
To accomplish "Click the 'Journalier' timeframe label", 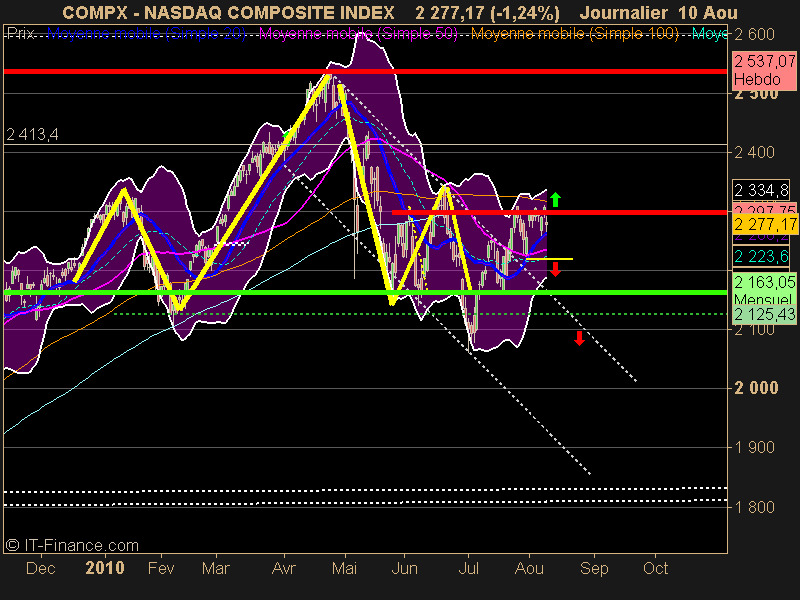I will [623, 13].
